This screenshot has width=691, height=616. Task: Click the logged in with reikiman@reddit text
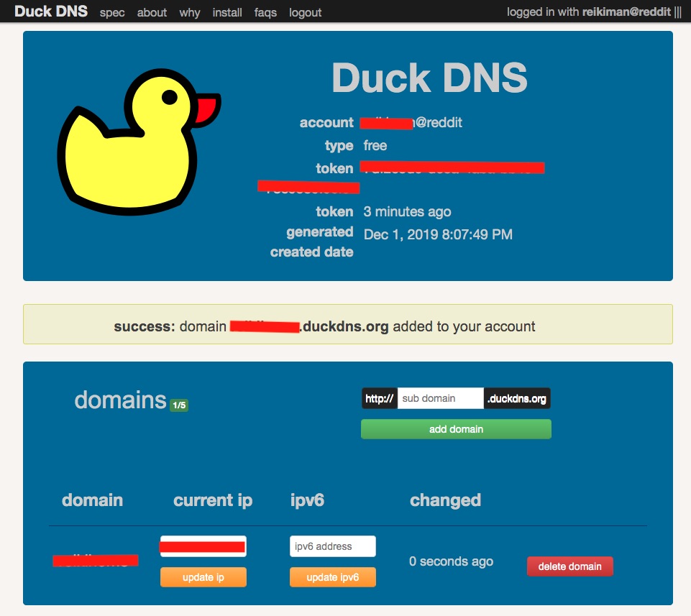(x=589, y=12)
